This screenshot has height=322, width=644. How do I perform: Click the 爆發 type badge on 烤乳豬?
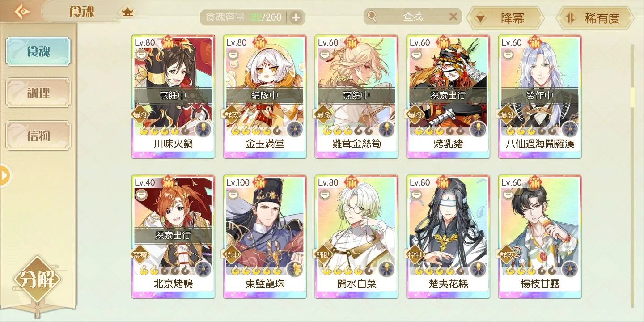(415, 115)
